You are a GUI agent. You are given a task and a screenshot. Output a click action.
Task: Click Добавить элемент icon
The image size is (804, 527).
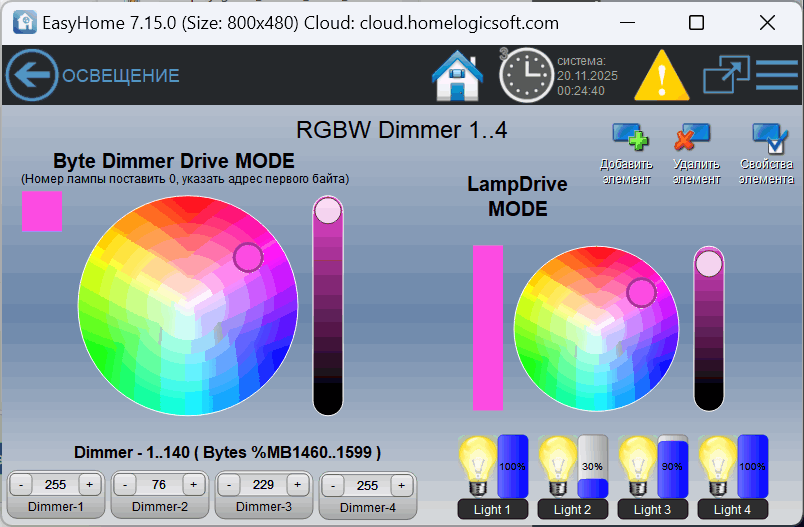(629, 137)
